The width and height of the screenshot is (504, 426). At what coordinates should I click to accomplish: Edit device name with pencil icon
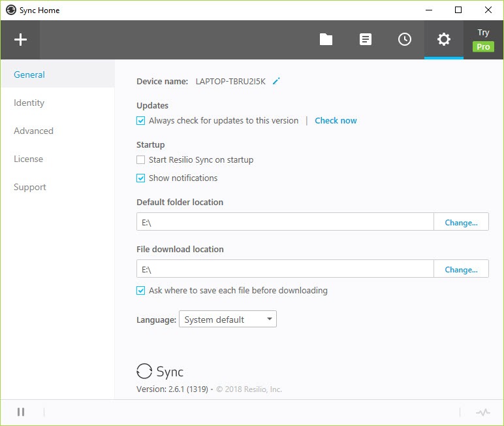click(x=276, y=81)
